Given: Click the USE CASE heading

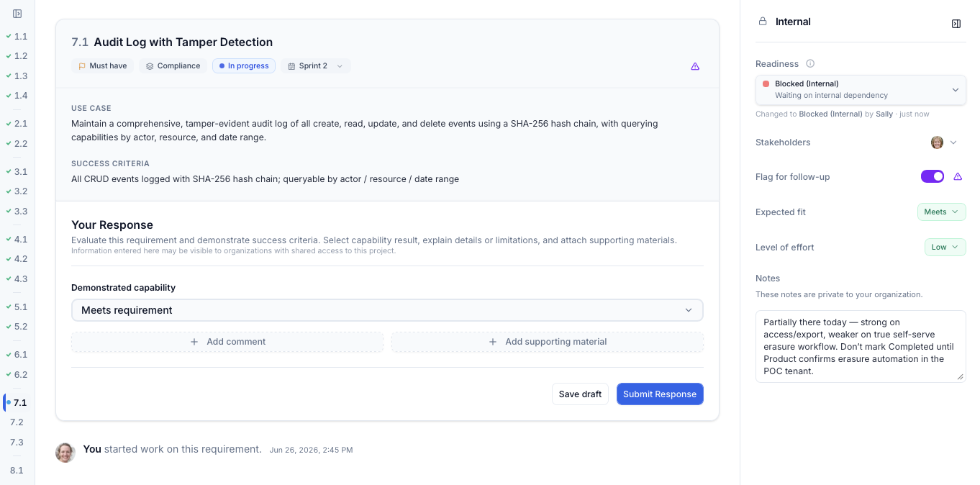Looking at the screenshot, I should (91, 109).
